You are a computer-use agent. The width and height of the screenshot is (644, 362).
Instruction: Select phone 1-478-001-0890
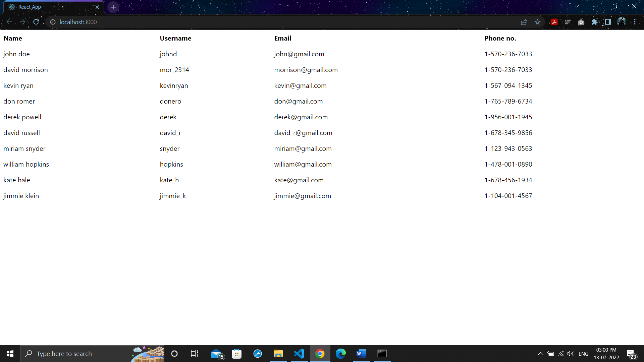pyautogui.click(x=508, y=164)
